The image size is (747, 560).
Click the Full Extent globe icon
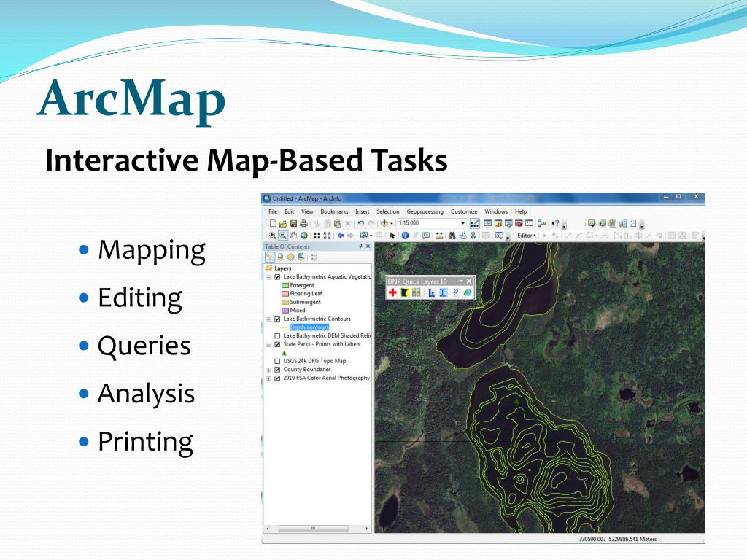click(304, 236)
